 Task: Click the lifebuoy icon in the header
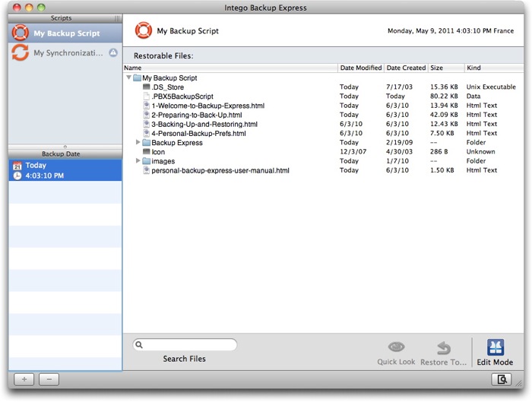click(143, 30)
